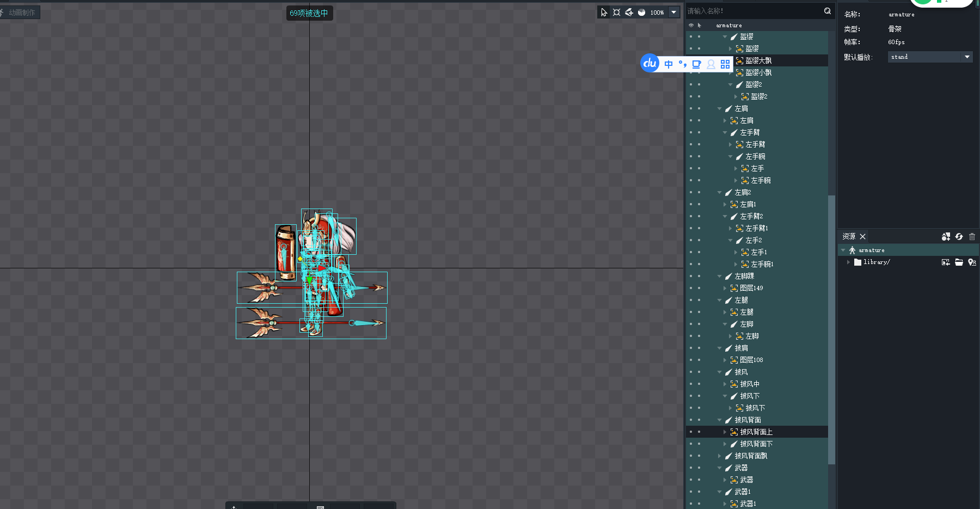
Task: Click the 披风背面下 bone icon
Action: tap(734, 444)
